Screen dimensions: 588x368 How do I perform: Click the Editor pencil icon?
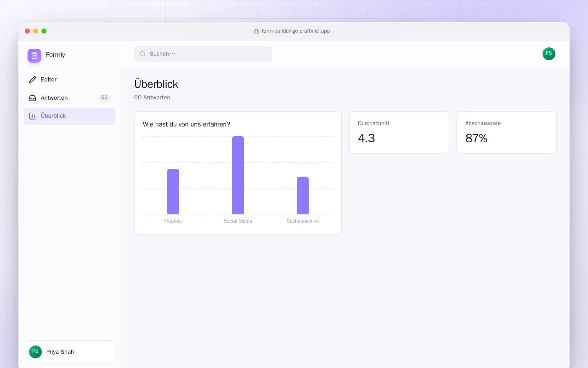32,80
